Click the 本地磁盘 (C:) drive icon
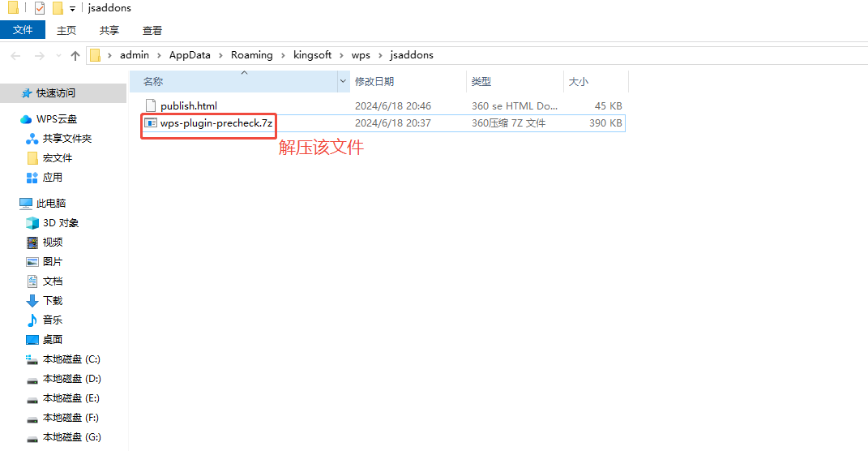 (x=32, y=359)
